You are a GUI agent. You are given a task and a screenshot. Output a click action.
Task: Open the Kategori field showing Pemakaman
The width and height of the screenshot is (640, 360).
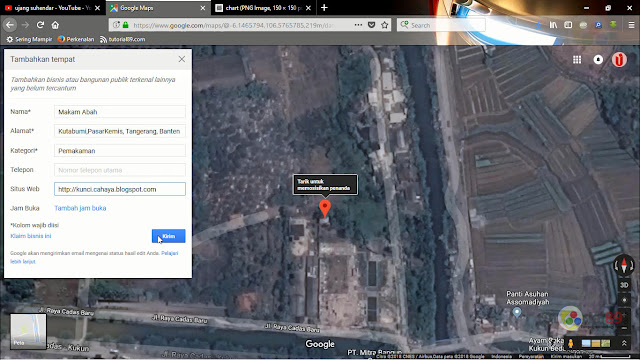click(120, 151)
